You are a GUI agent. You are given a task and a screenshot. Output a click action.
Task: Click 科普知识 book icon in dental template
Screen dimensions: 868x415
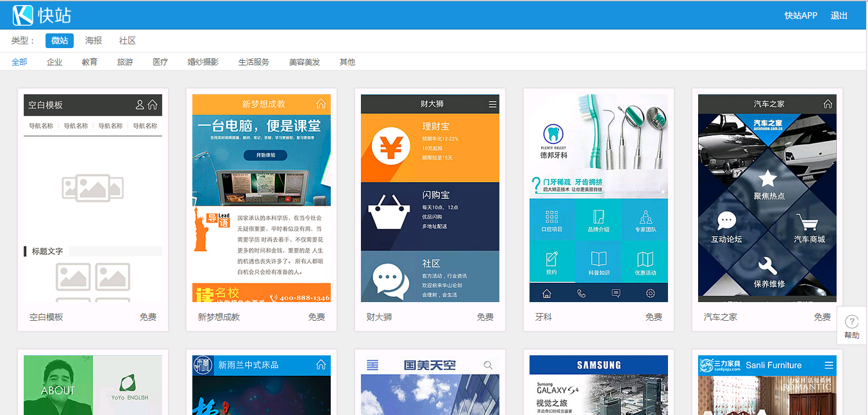pos(599,259)
